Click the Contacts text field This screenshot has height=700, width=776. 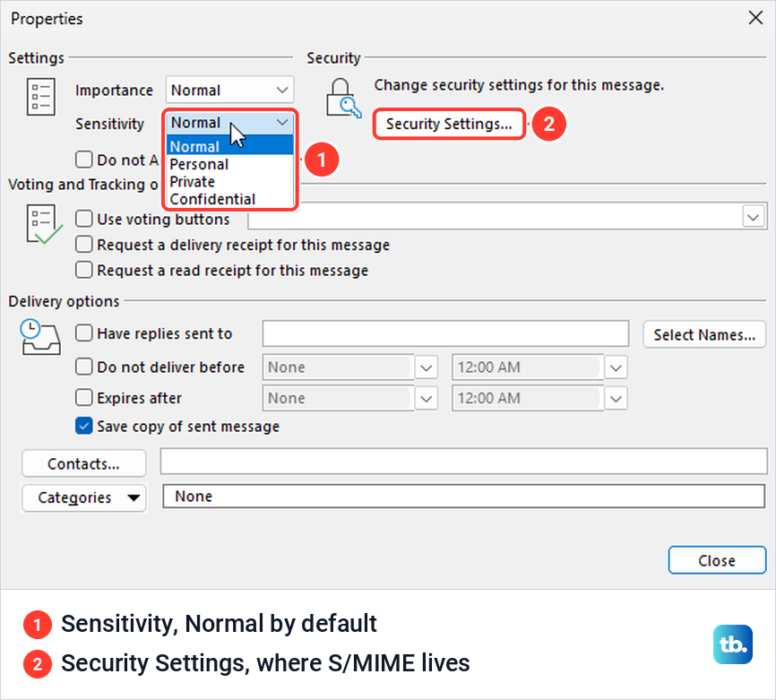pos(463,462)
